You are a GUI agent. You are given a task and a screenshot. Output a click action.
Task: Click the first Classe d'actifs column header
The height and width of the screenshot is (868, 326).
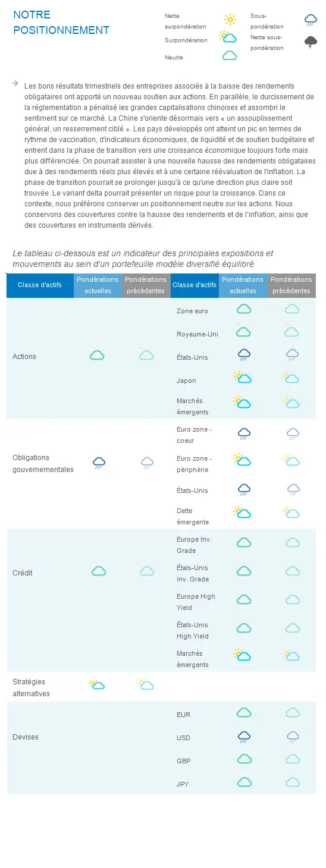[40, 285]
